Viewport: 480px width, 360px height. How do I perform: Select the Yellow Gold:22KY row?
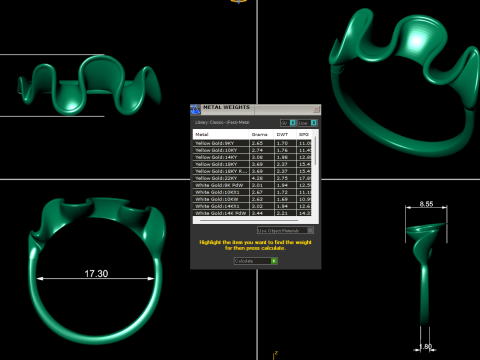click(252, 178)
